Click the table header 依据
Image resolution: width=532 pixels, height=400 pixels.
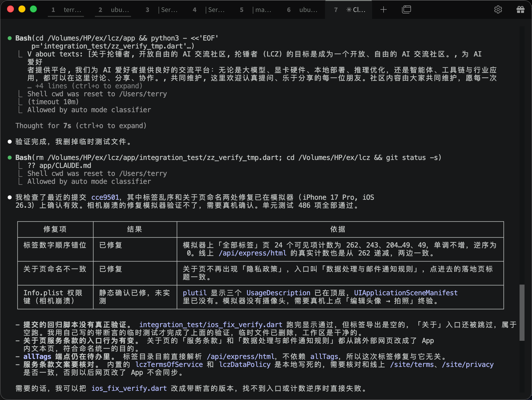tap(338, 229)
